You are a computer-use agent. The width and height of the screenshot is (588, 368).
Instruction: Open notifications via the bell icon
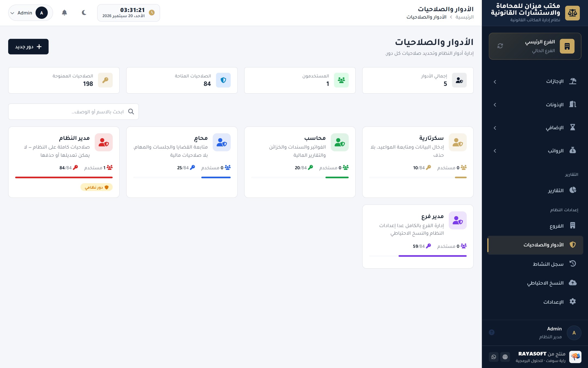(65, 13)
